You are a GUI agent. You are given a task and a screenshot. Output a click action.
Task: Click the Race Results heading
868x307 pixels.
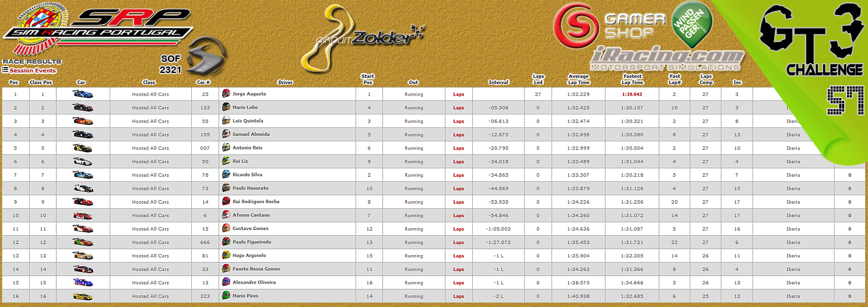coord(31,62)
